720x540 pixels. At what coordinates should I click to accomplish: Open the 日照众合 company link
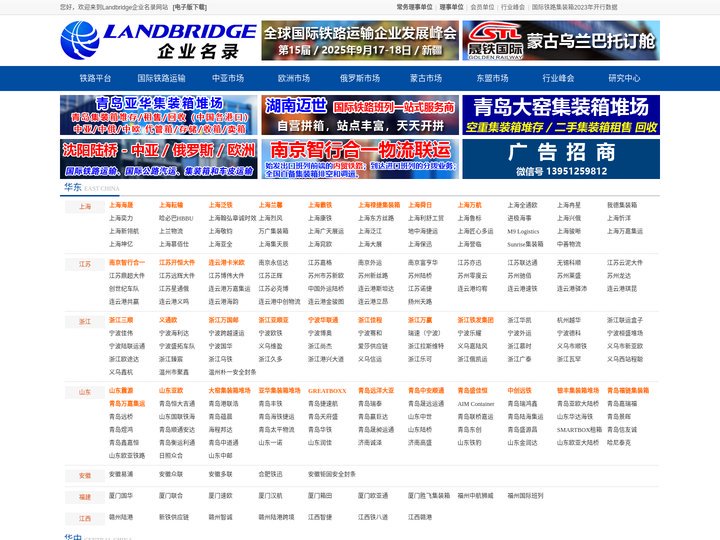pyautogui.click(x=171, y=456)
